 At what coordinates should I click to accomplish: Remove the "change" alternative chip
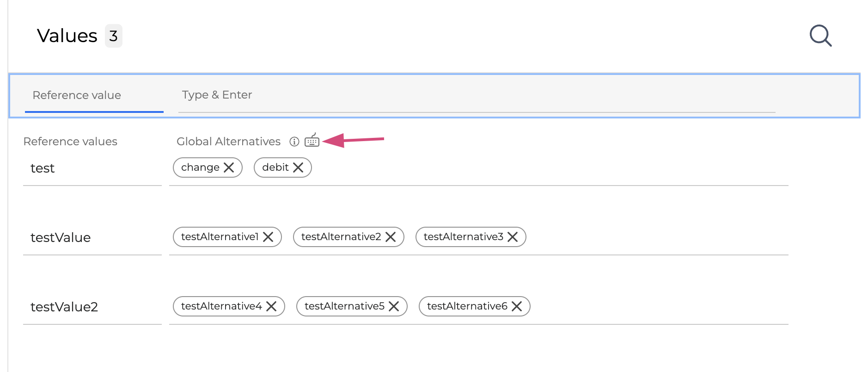pos(229,167)
